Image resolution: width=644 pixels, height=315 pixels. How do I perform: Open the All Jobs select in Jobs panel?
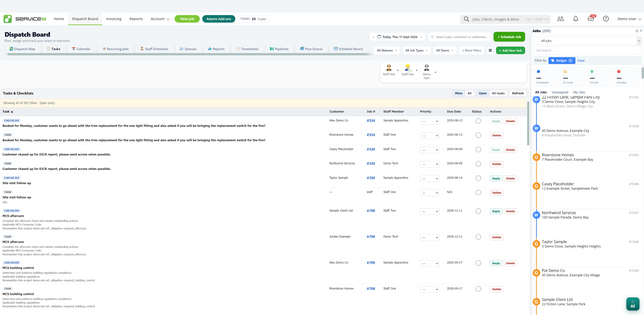click(x=587, y=41)
